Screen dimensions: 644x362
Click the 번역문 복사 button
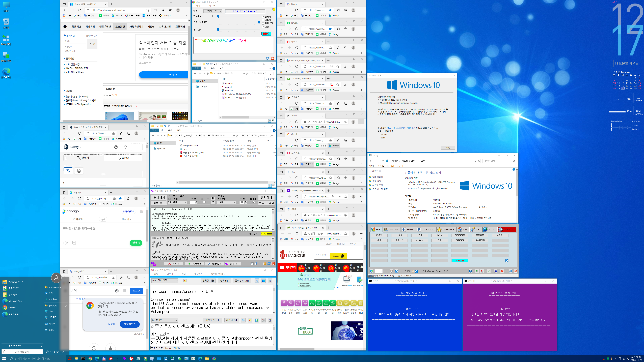point(266,203)
